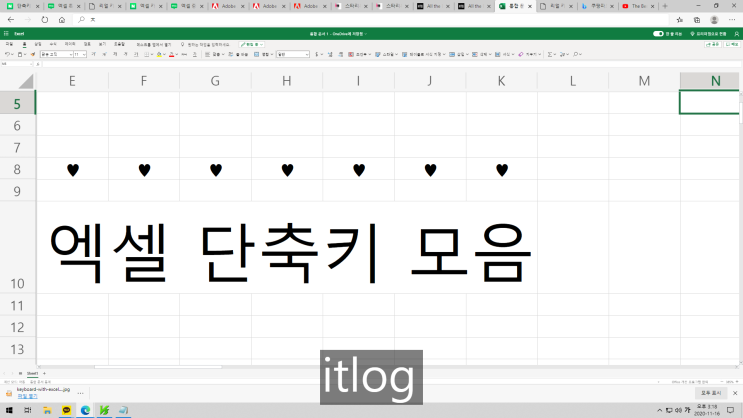Open the downloaded file link
743x418 pixels.
tap(27, 396)
